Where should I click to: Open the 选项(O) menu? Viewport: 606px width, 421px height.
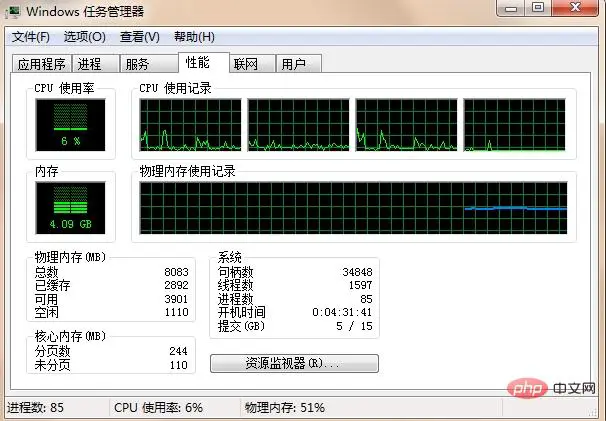[85, 37]
